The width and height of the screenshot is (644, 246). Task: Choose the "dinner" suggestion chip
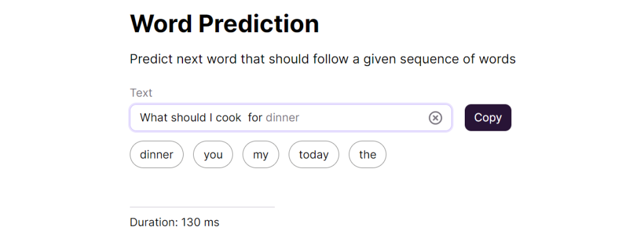(157, 154)
